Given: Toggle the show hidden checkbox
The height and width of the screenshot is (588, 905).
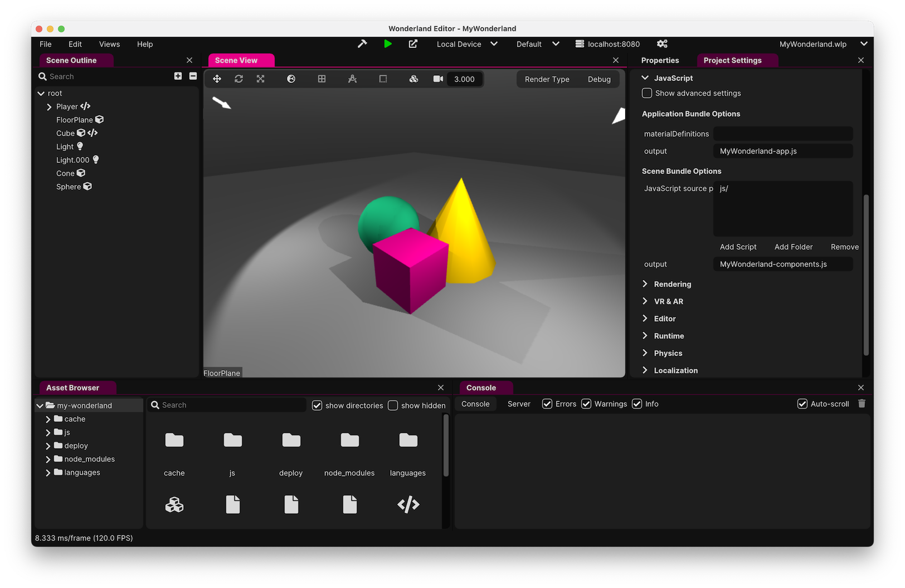Looking at the screenshot, I should 393,405.
